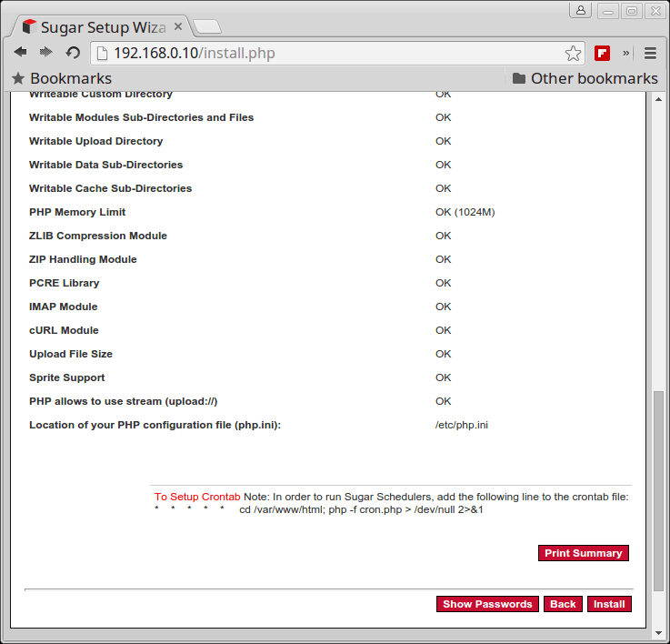Click the 'cURL Module' label

pyautogui.click(x=64, y=330)
